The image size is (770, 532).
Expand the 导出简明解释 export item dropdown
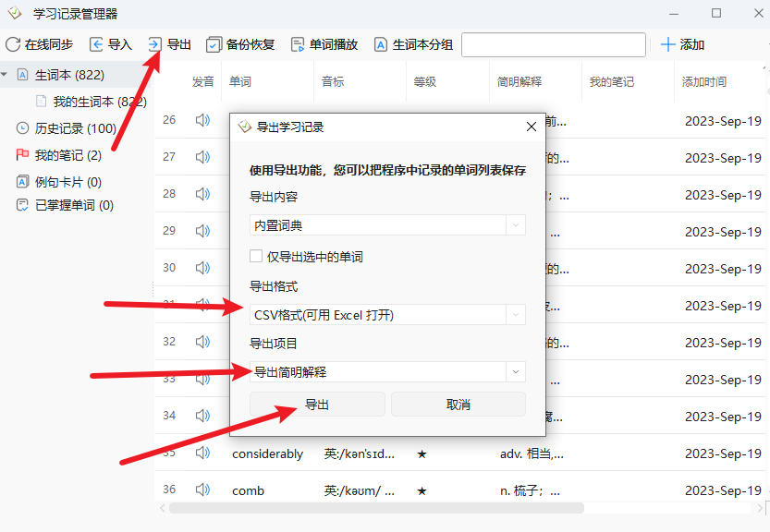pos(516,371)
